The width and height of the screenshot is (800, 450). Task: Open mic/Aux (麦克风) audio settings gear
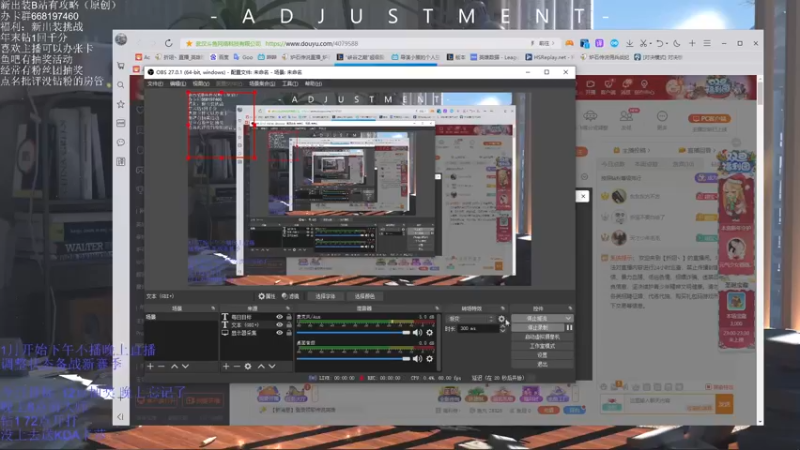430,333
